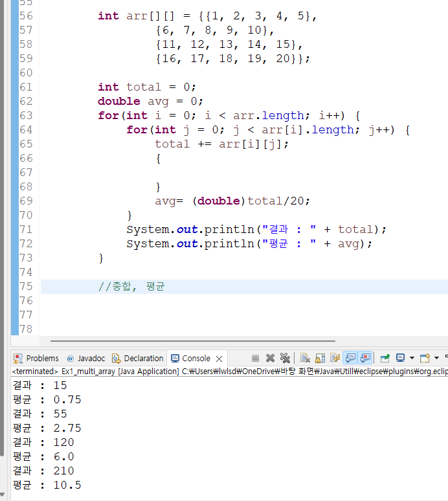The height and width of the screenshot is (501, 448).
Task: Switch to the Declaration tab
Action: (x=138, y=359)
